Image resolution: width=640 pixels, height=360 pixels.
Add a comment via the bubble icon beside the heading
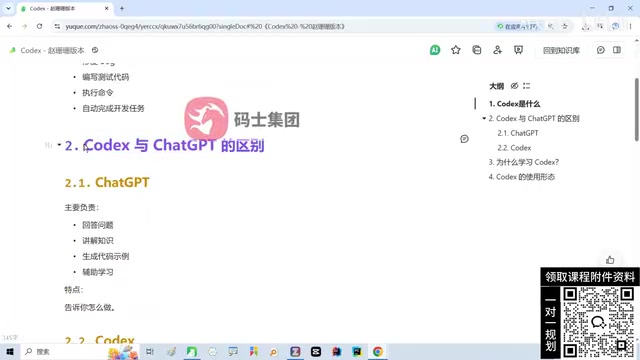464,139
